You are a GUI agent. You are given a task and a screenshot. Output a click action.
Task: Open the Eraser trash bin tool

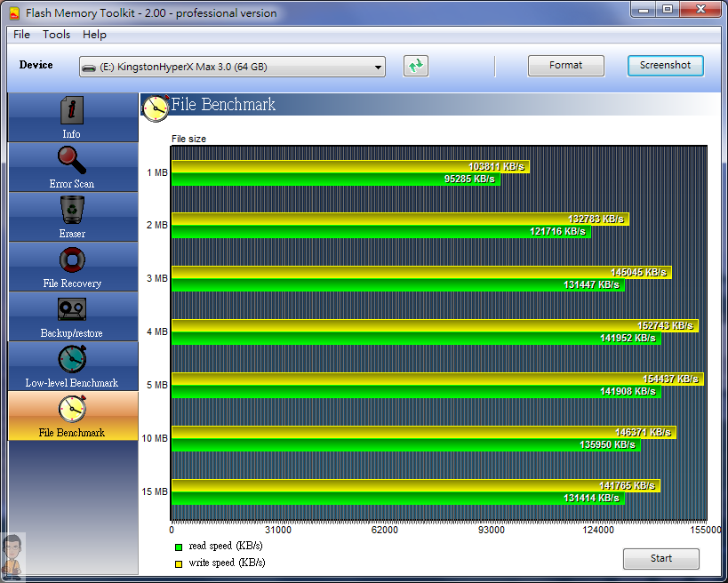pos(72,210)
